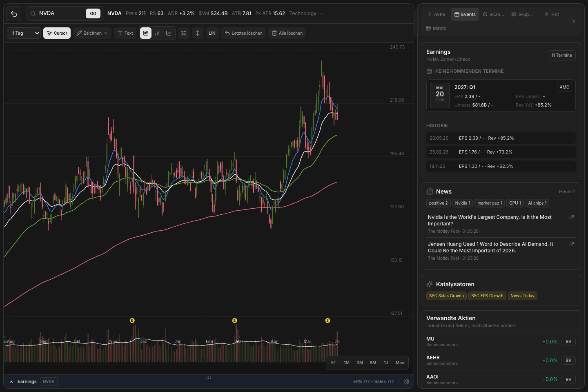This screenshot has height=392, width=588.
Task: Select the Max range button
Action: point(400,363)
